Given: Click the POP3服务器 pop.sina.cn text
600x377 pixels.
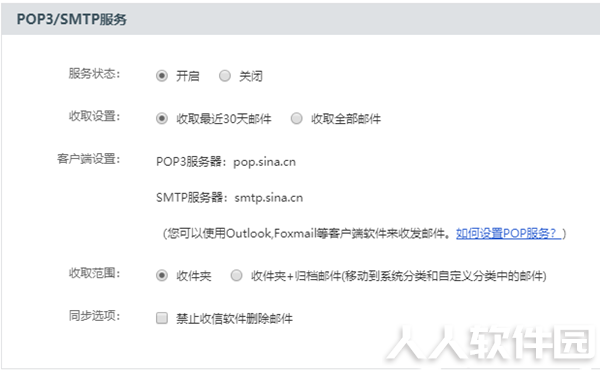Looking at the screenshot, I should click(x=226, y=162).
